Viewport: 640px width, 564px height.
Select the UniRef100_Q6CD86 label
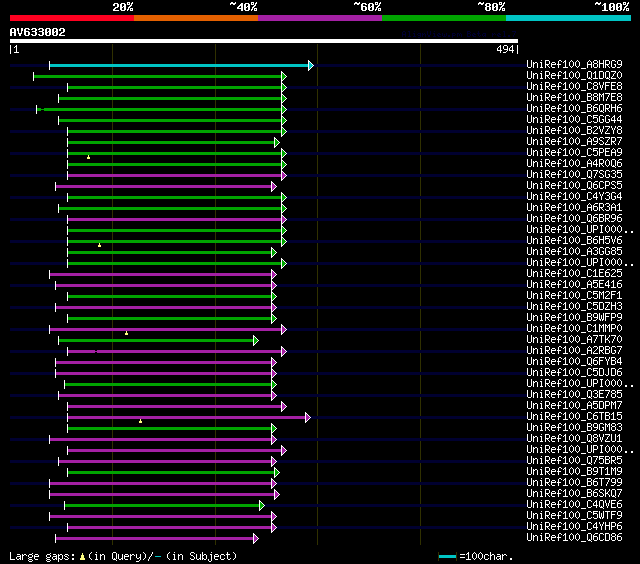pyautogui.click(x=574, y=538)
